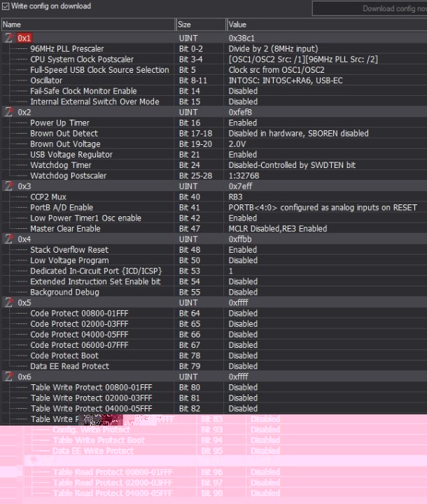Click the edit icon beside 0x6

point(8,377)
